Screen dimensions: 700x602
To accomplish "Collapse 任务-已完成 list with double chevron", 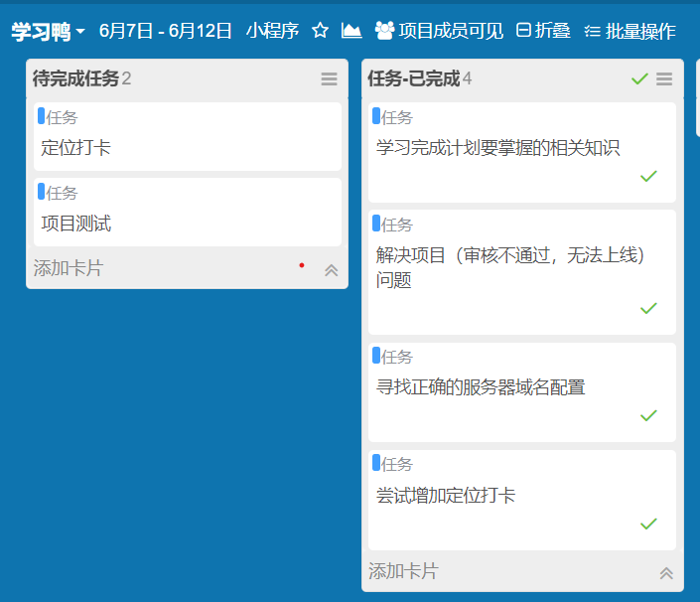I will pyautogui.click(x=666, y=573).
